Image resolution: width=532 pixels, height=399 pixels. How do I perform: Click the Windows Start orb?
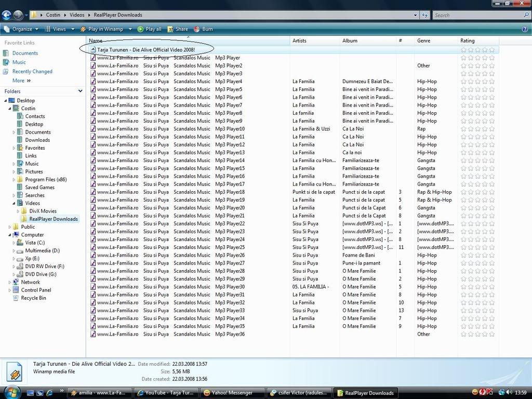[11, 392]
